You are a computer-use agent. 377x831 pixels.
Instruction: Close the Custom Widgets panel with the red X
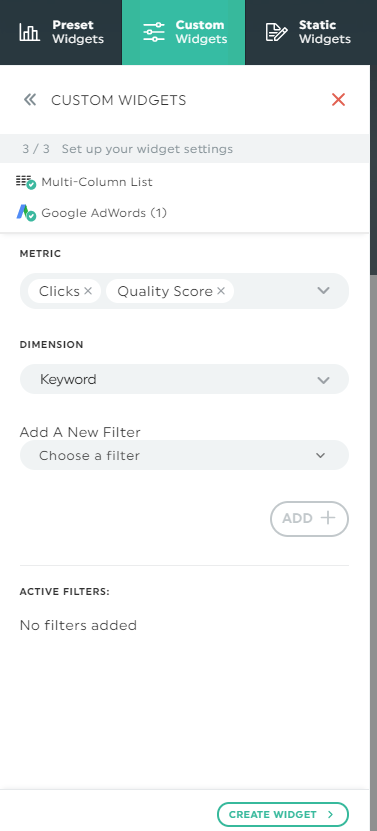[338, 99]
